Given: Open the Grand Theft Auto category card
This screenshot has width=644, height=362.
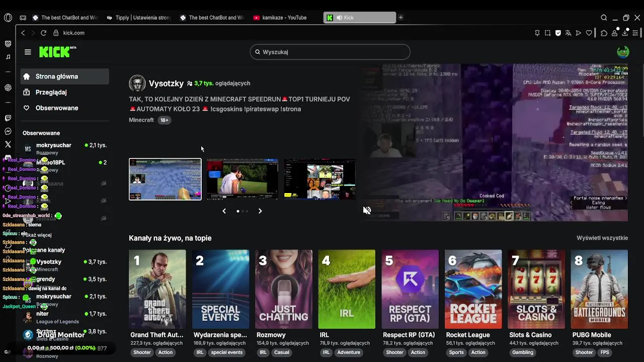Looking at the screenshot, I should point(157,289).
